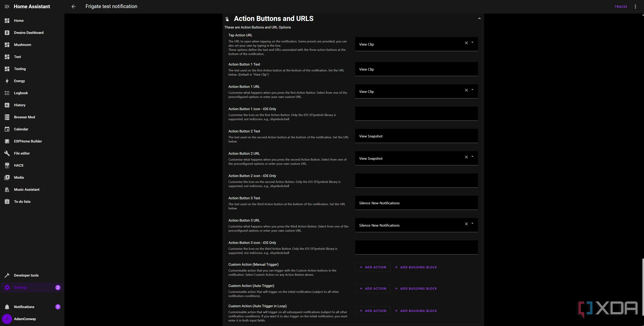Click the To-do lists clipboard icon
Image resolution: width=644 pixels, height=326 pixels.
7,202
